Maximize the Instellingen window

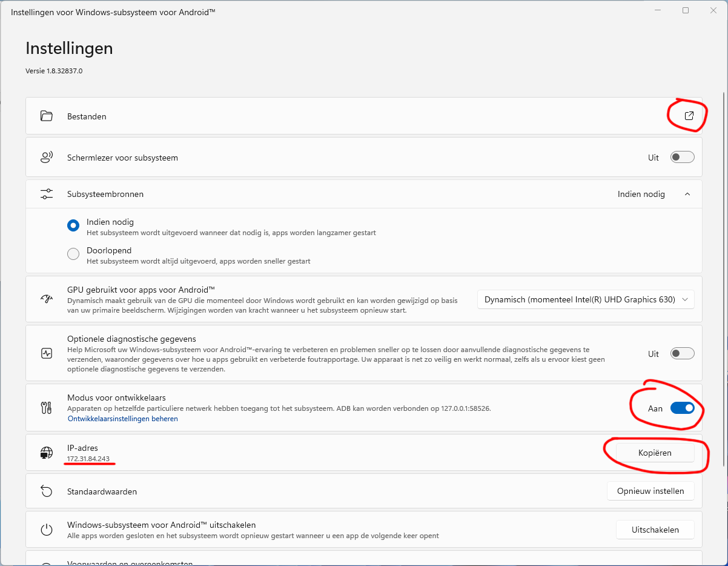point(686,10)
